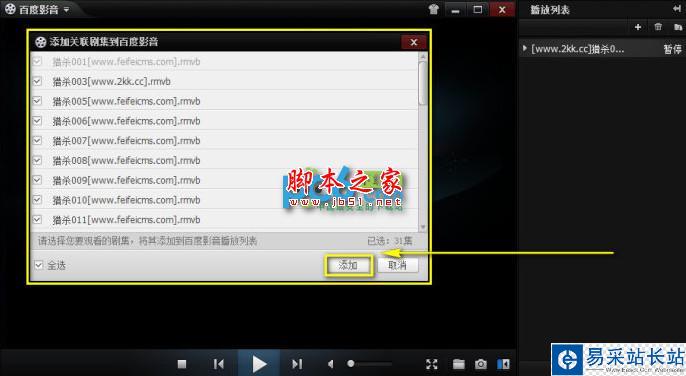Collapse the playlist panel arrow icon
The width and height of the screenshot is (686, 376).
(x=677, y=9)
